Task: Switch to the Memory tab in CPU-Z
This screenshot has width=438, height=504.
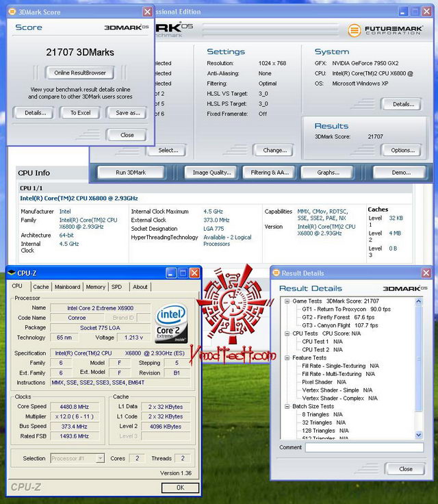Action: (x=95, y=287)
